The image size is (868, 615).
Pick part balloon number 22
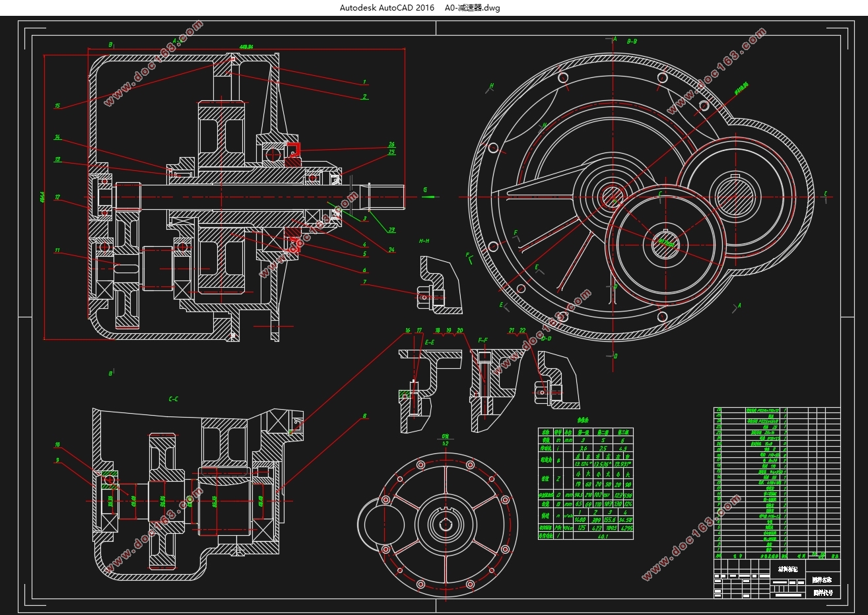pyautogui.click(x=523, y=331)
